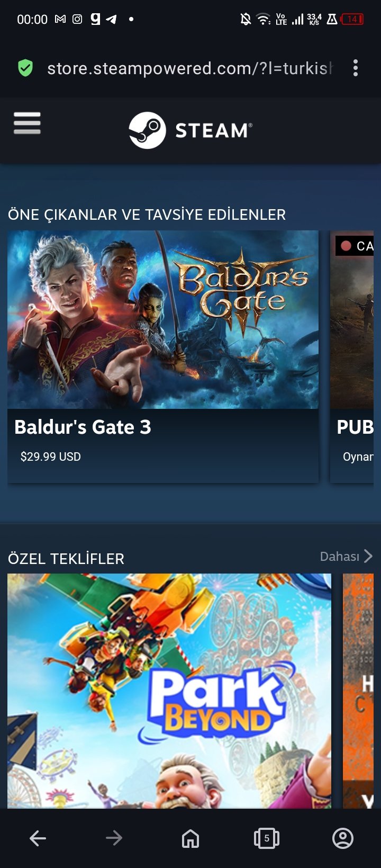Image resolution: width=381 pixels, height=868 pixels.
Task: Tap the Gmail notification icon in status bar
Action: click(60, 19)
